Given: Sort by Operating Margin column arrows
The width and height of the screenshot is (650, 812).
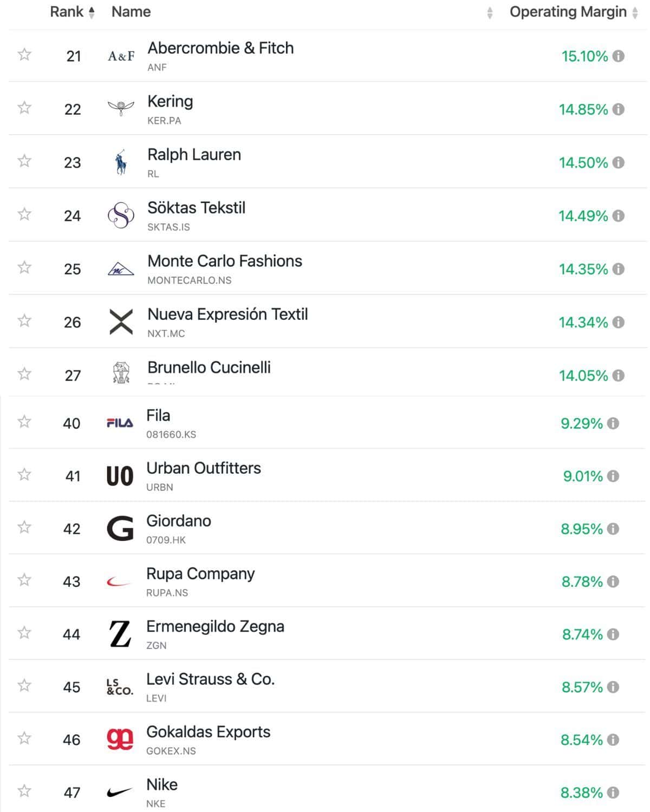Looking at the screenshot, I should [x=635, y=12].
